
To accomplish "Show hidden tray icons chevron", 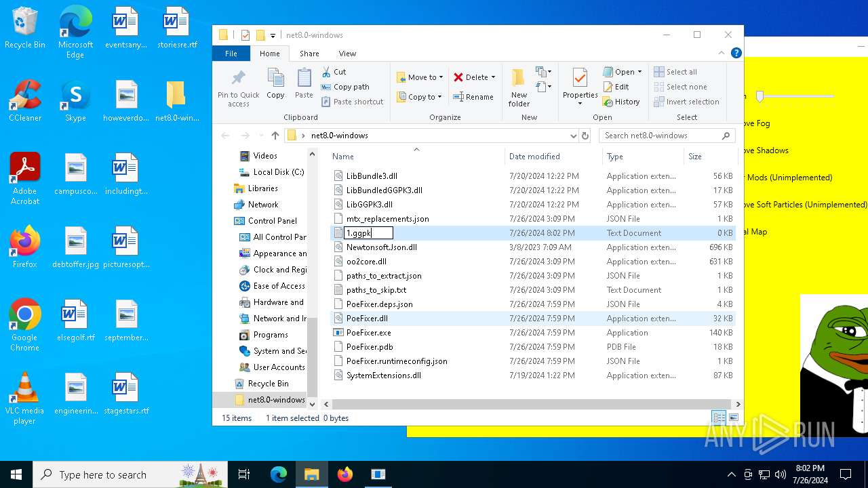I will [731, 474].
